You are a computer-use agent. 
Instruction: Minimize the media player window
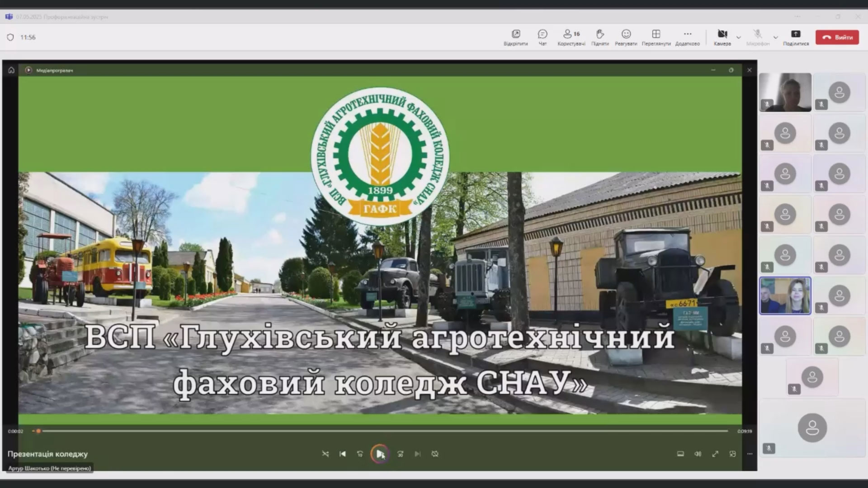click(x=713, y=70)
